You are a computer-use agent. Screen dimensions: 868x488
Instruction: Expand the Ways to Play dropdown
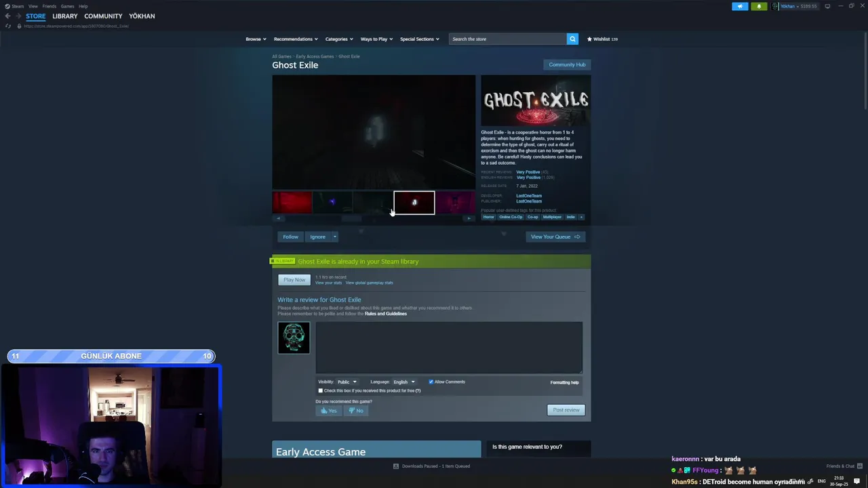(x=376, y=39)
